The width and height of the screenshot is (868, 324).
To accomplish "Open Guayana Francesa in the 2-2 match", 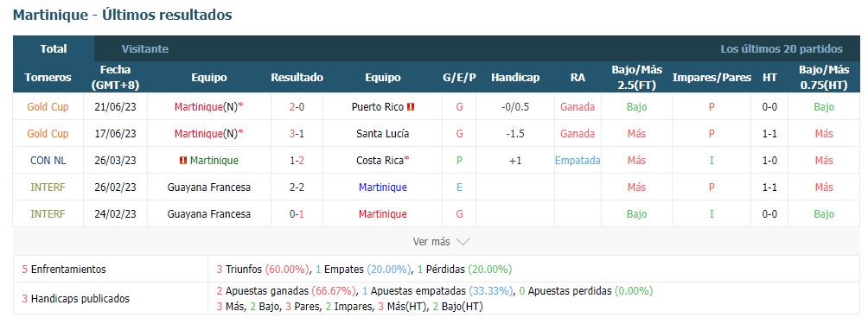I will click(208, 187).
